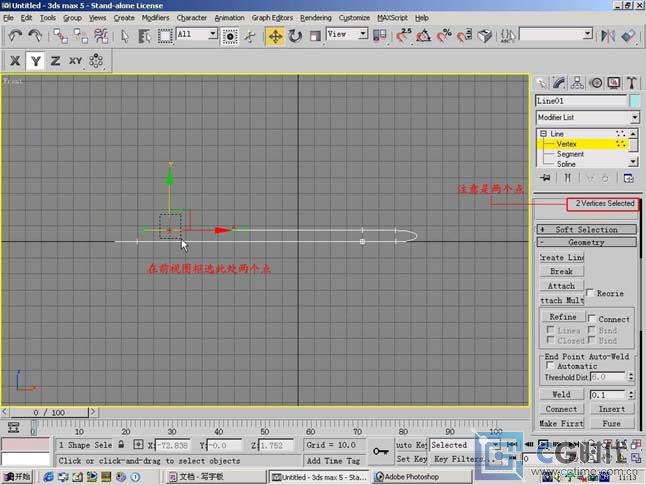Open the Display command panel tab

(614, 83)
